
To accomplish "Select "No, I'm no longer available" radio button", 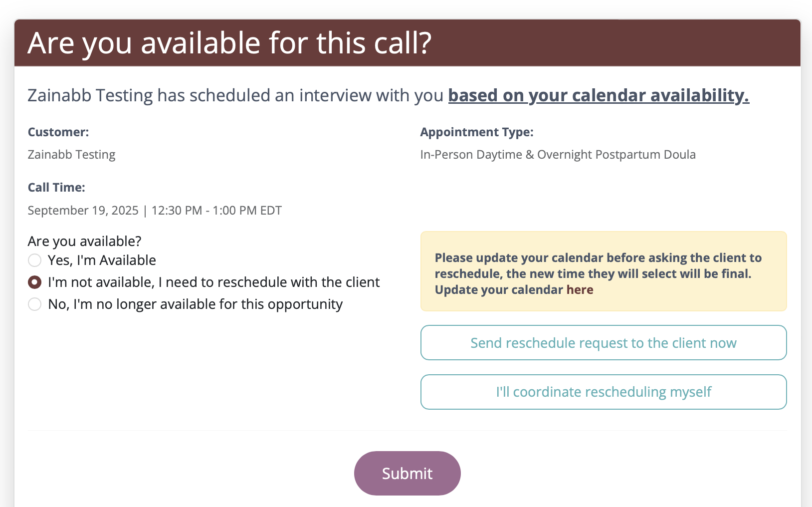I will point(34,304).
